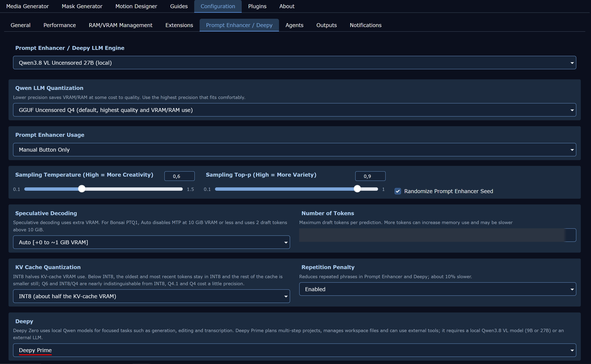Expand the LLM Engine dropdown

tap(294, 63)
